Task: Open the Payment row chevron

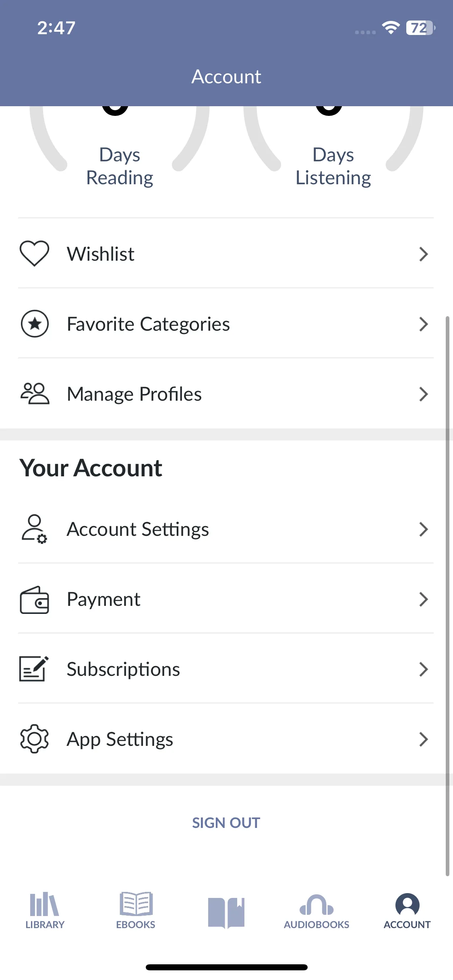Action: (x=423, y=599)
